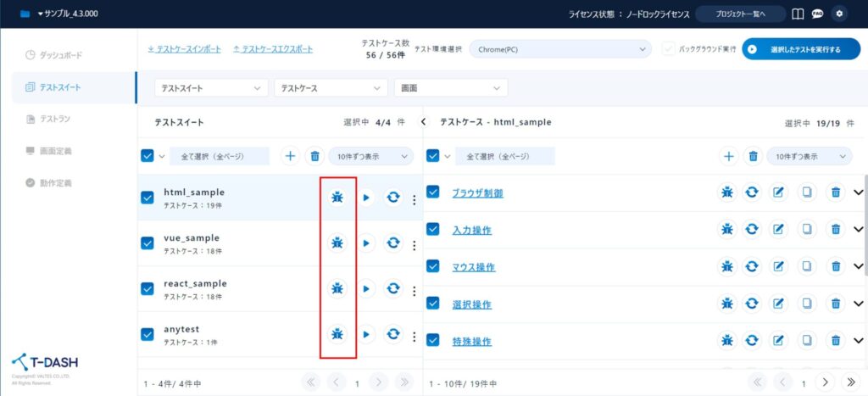Viewport: 868px width, 396px height.
Task: Go to テストラン in the sidebar
Action: (x=55, y=119)
